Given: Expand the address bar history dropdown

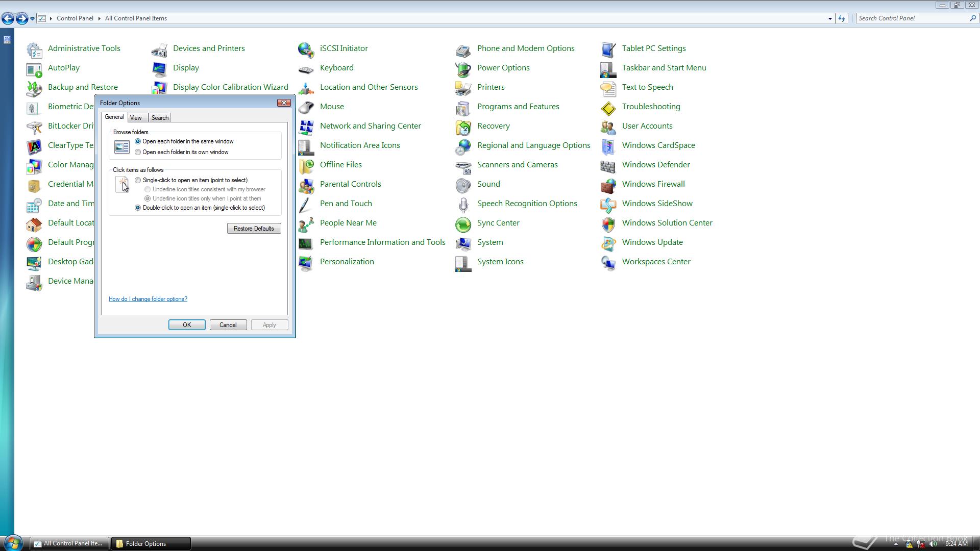Looking at the screenshot, I should (x=830, y=18).
